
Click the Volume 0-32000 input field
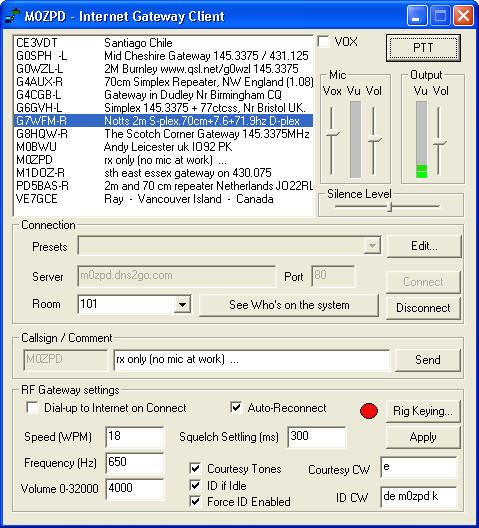tap(135, 489)
